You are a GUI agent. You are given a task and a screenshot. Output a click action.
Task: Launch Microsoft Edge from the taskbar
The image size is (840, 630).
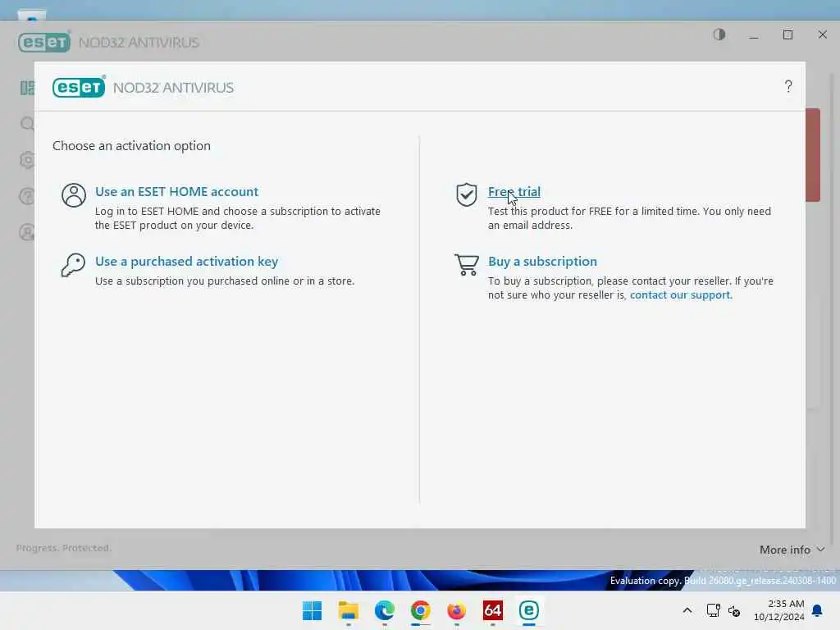click(385, 610)
